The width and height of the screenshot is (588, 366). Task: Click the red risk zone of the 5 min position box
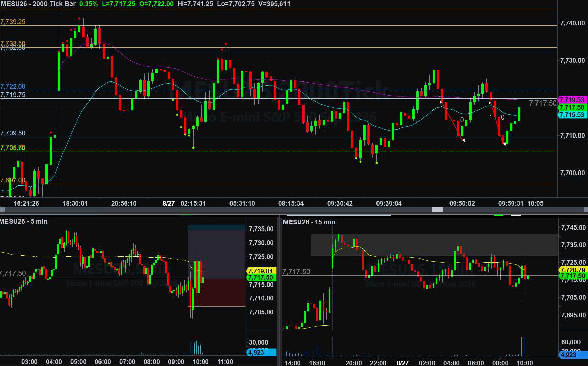217,293
